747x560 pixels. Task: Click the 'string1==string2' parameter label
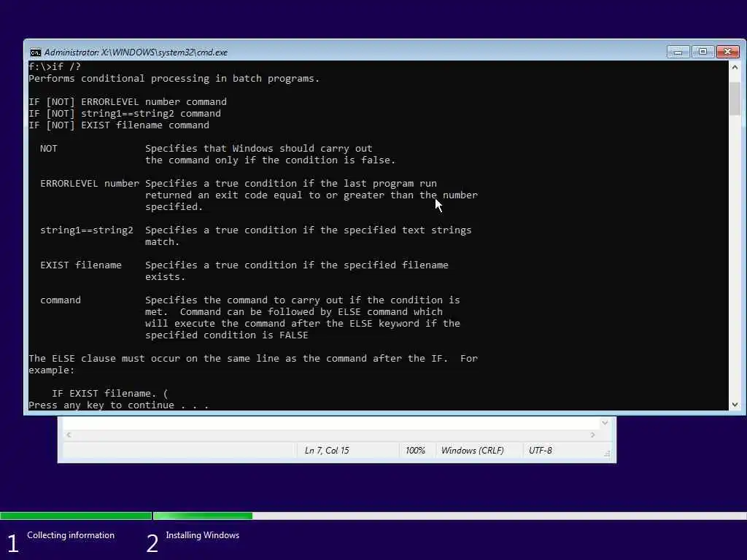(87, 230)
